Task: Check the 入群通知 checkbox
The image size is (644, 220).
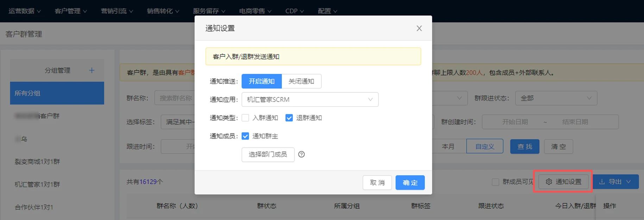Action: coord(245,118)
